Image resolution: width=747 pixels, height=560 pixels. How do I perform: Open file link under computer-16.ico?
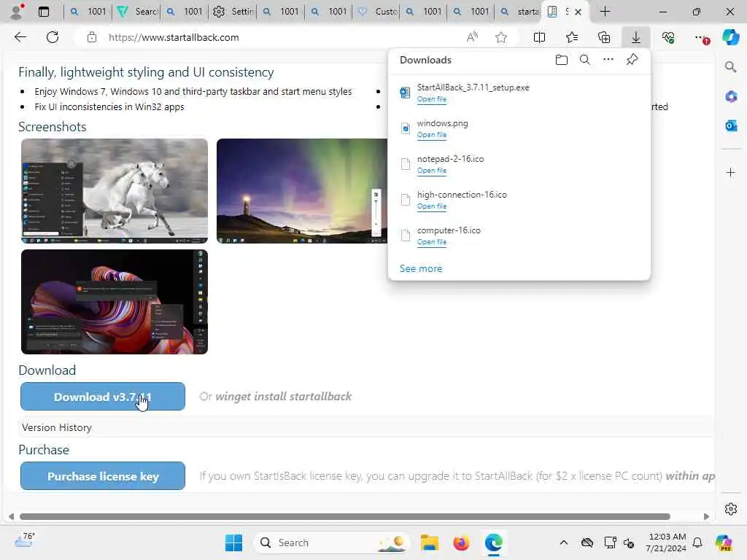coord(432,242)
